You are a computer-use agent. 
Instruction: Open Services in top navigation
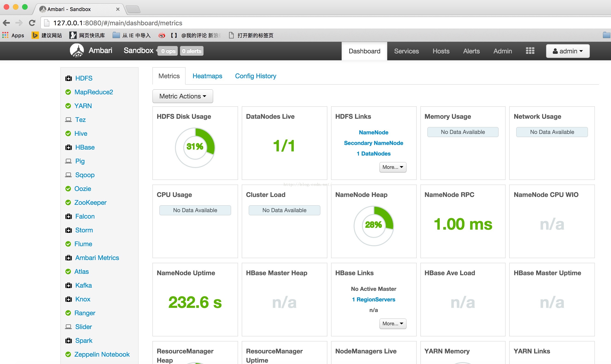[406, 51]
